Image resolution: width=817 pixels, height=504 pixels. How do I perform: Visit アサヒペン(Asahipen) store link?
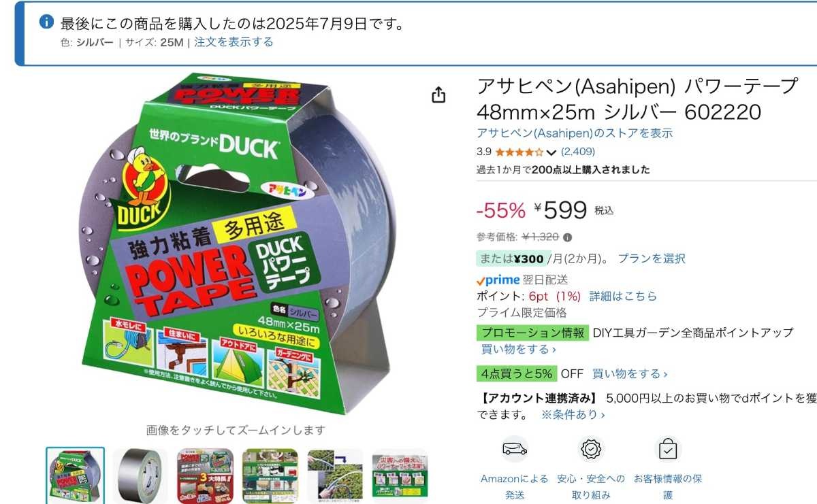(x=575, y=133)
